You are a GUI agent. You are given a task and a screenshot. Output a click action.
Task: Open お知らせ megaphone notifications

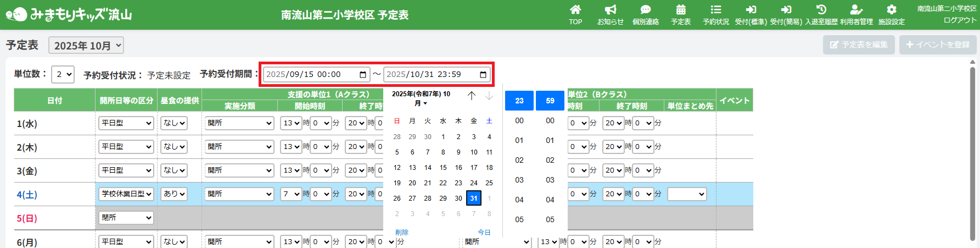pyautogui.click(x=610, y=10)
